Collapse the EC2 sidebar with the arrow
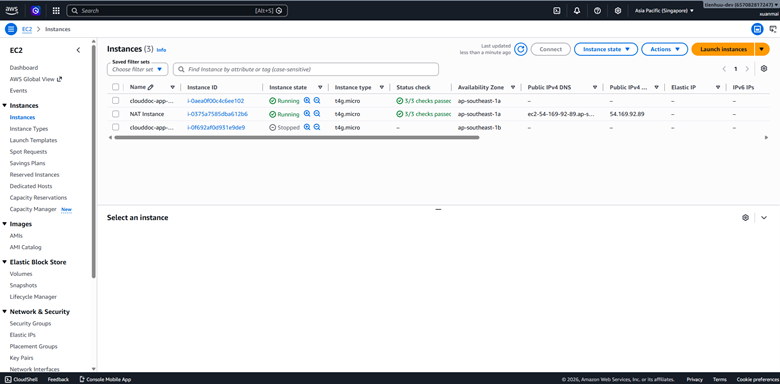This screenshot has width=780, height=384. click(x=78, y=50)
